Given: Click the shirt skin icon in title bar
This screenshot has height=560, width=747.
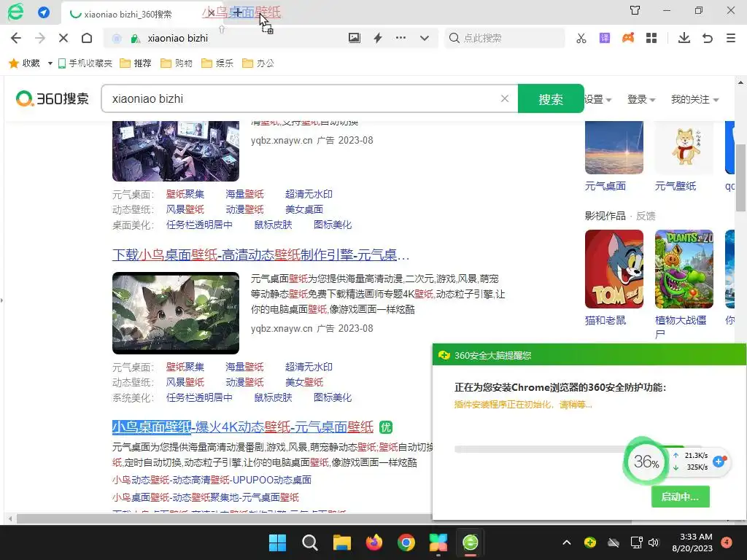Looking at the screenshot, I should point(635,10).
